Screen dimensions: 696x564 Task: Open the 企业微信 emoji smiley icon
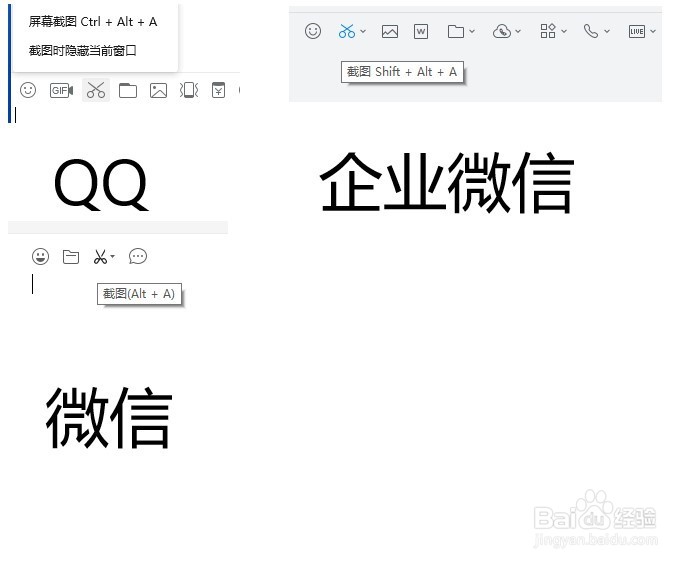(313, 31)
